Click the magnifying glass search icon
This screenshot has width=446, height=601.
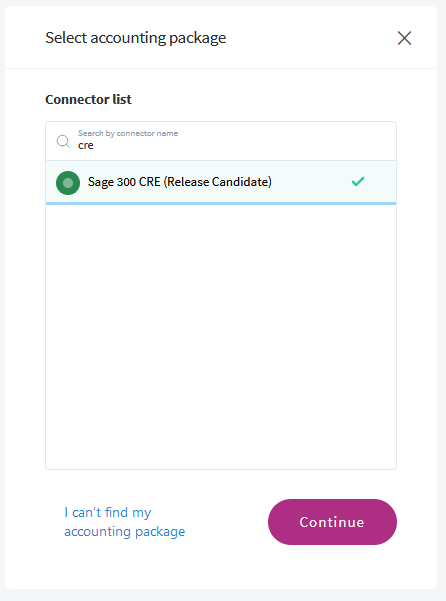click(x=63, y=141)
